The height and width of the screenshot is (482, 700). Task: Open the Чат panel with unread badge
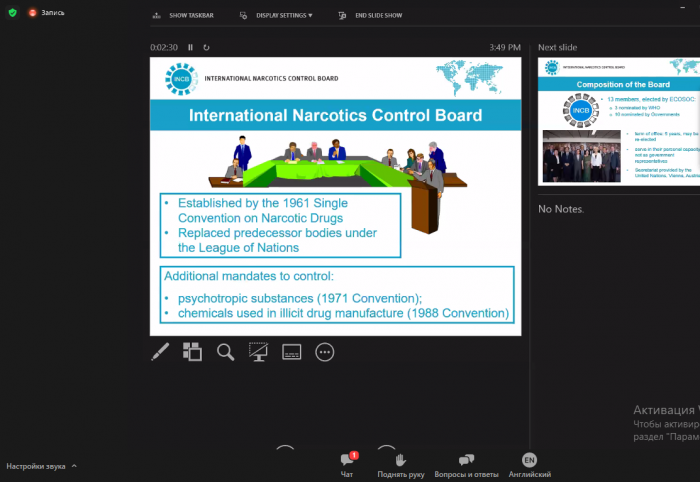click(x=347, y=462)
